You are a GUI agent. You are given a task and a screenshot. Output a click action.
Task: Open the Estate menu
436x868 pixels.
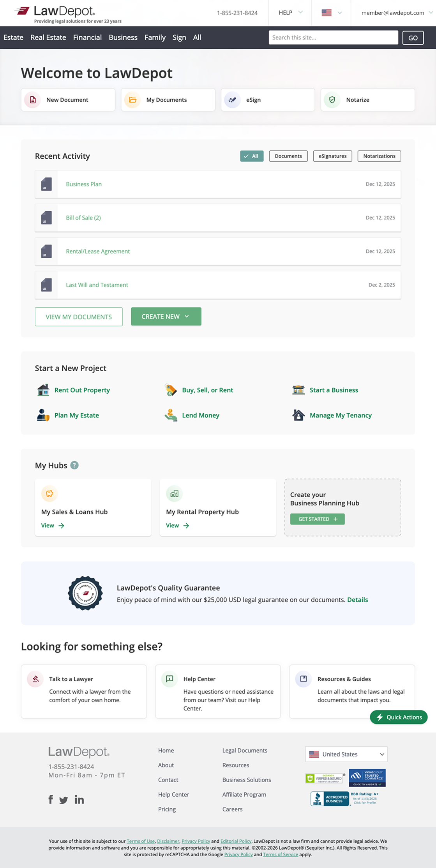[14, 37]
